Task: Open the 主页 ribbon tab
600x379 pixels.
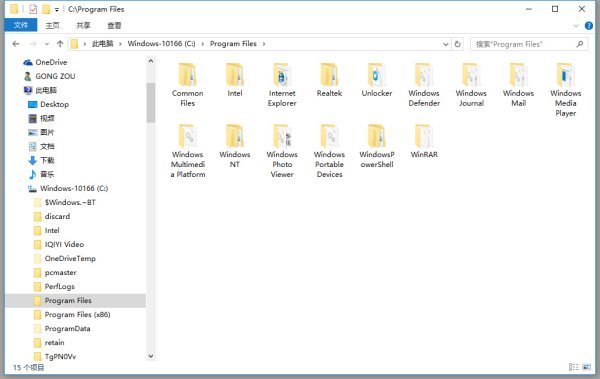Action: (52, 25)
